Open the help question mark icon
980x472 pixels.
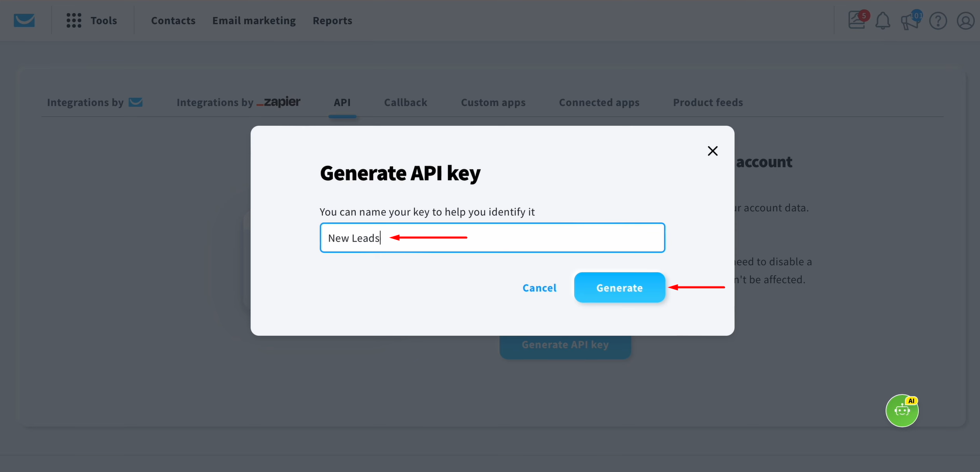(938, 21)
